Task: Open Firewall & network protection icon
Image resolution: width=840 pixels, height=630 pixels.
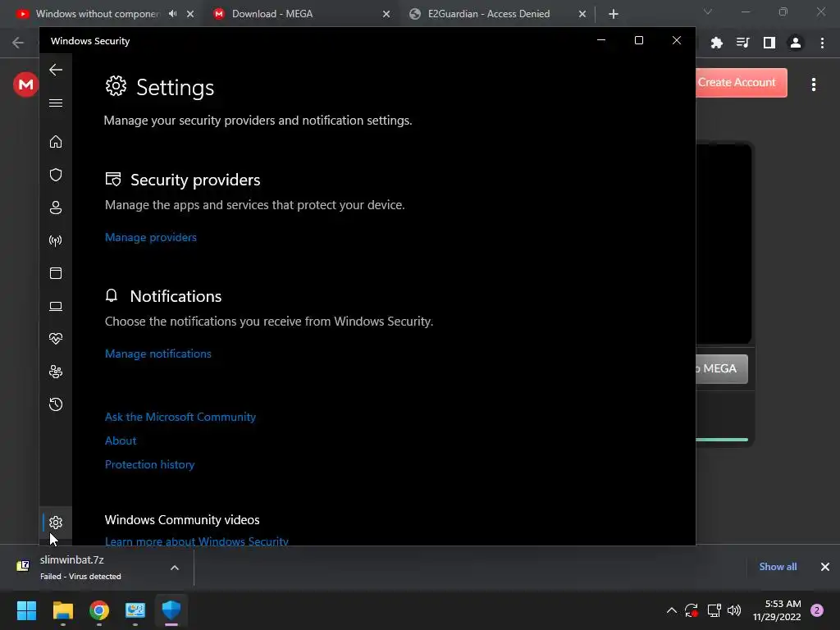Action: pos(56,240)
